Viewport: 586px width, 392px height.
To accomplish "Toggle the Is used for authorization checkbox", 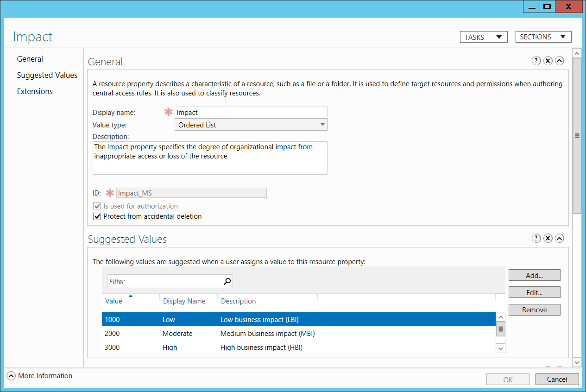I will pos(97,206).
